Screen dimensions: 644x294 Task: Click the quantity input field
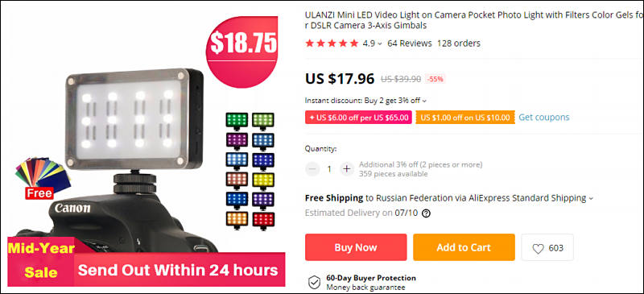pyautogui.click(x=329, y=169)
